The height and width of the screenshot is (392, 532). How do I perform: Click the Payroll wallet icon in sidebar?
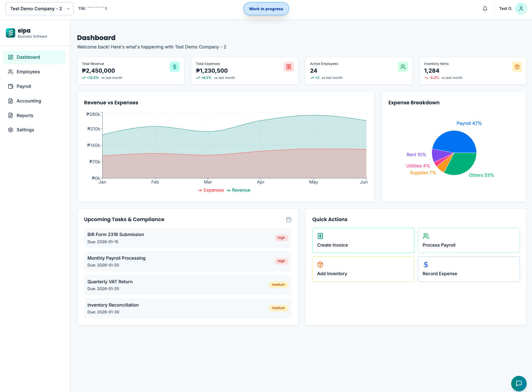11,86
